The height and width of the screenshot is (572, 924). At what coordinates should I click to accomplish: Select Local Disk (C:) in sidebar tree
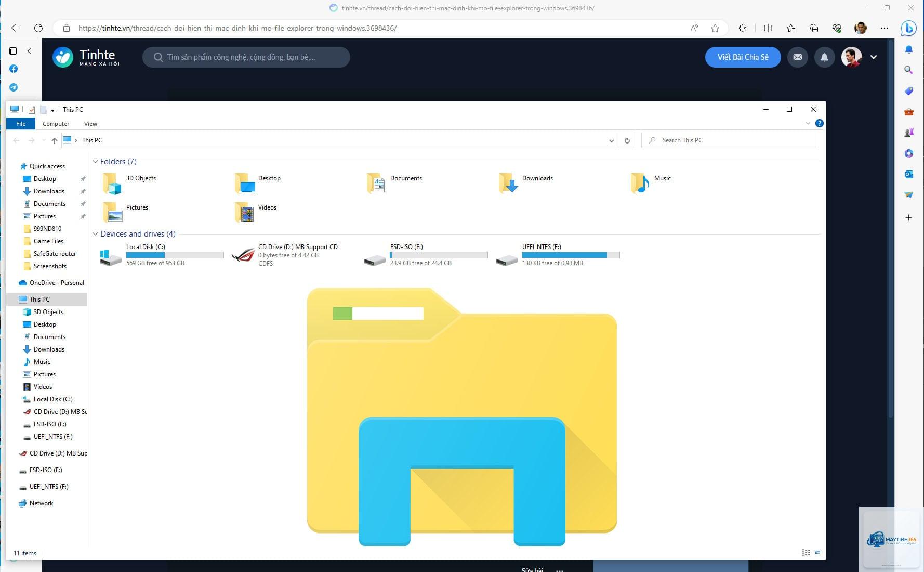[48, 399]
